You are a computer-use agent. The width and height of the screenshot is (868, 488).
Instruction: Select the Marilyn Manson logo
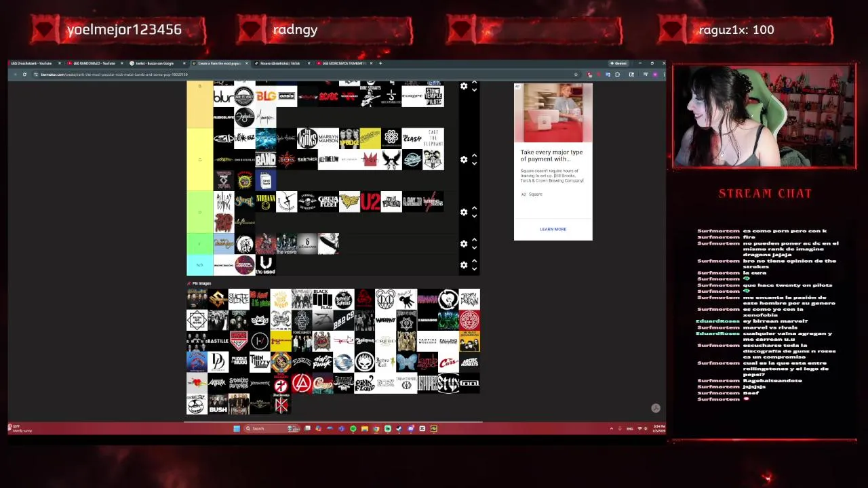tap(328, 138)
